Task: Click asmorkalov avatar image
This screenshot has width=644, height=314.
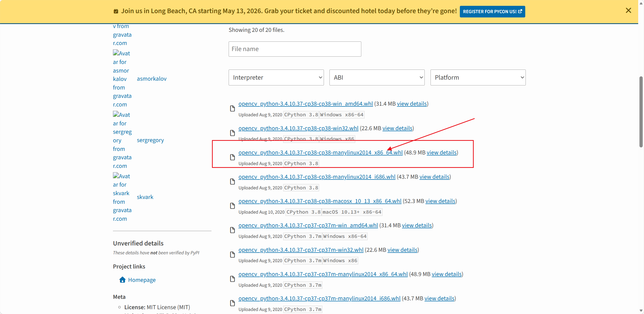Action: [122, 79]
